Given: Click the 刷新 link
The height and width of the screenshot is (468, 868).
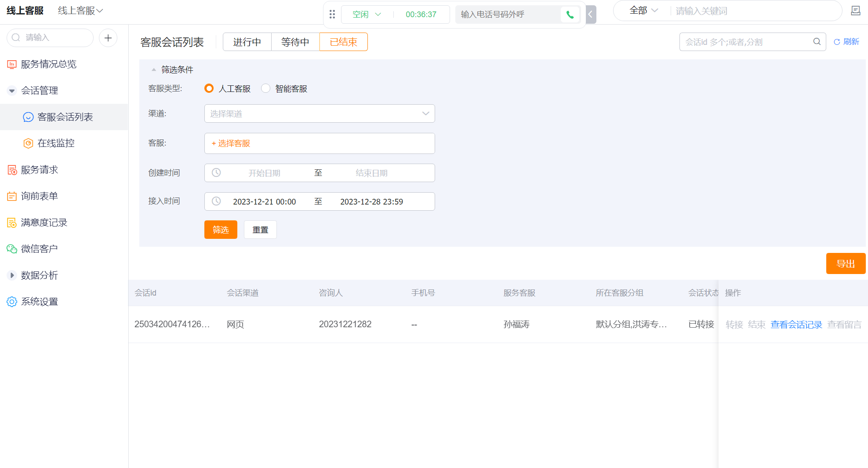Looking at the screenshot, I should point(846,42).
